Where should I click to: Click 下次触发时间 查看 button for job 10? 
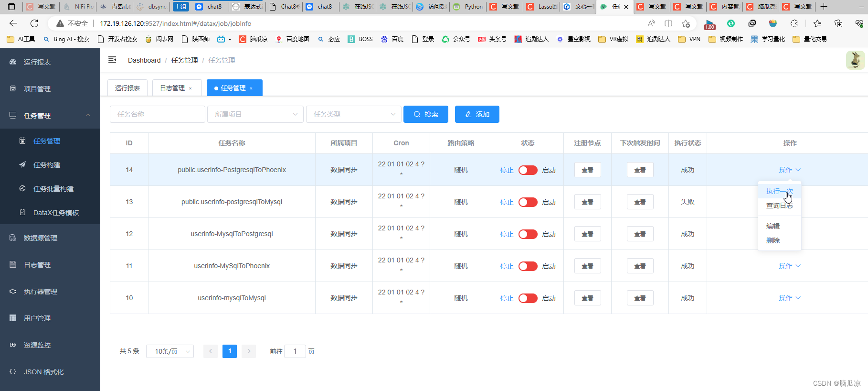[x=640, y=298]
